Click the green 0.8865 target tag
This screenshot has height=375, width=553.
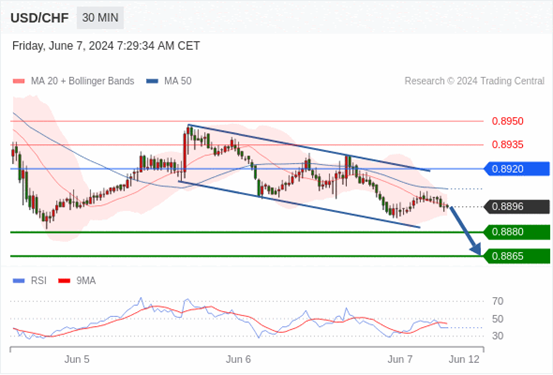point(516,256)
